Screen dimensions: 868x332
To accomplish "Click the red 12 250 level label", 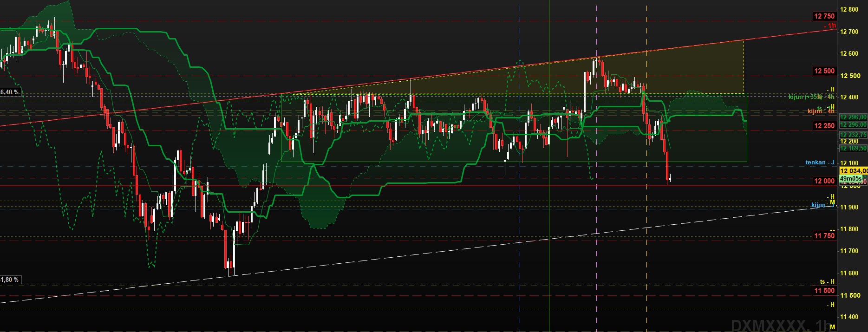I will point(824,126).
